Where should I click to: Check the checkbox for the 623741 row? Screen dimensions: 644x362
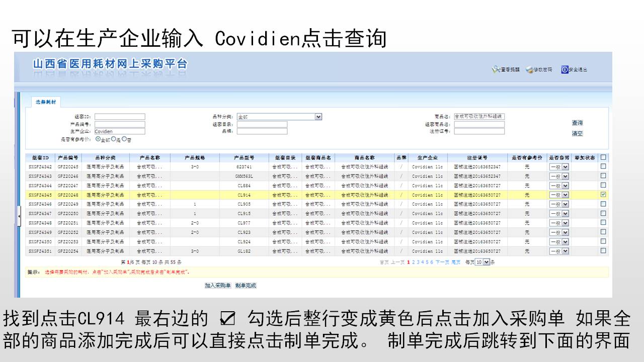[603, 166]
